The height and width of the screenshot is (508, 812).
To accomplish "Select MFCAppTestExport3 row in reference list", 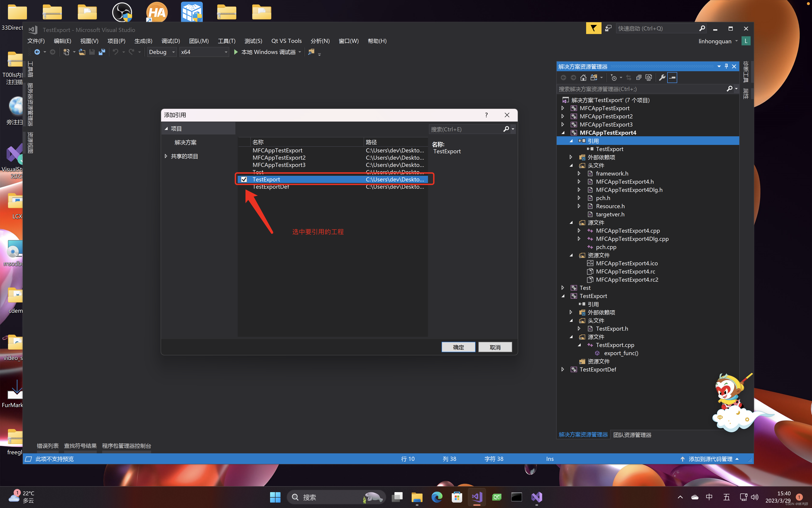I will tap(333, 165).
